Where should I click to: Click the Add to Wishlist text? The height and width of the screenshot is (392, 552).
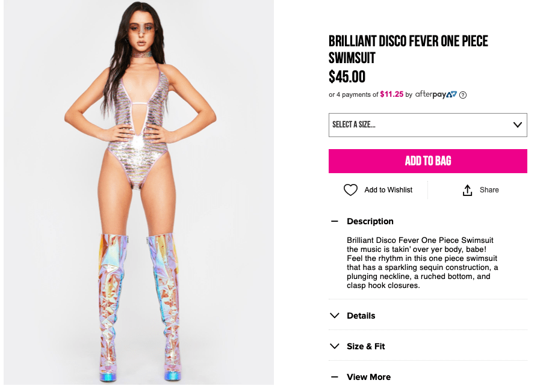point(388,190)
